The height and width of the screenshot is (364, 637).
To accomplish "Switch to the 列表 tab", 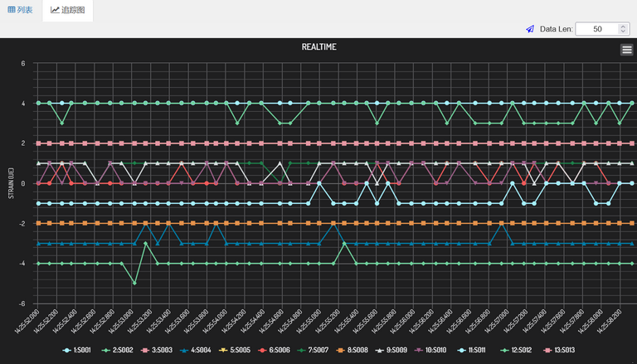I will click(x=21, y=11).
